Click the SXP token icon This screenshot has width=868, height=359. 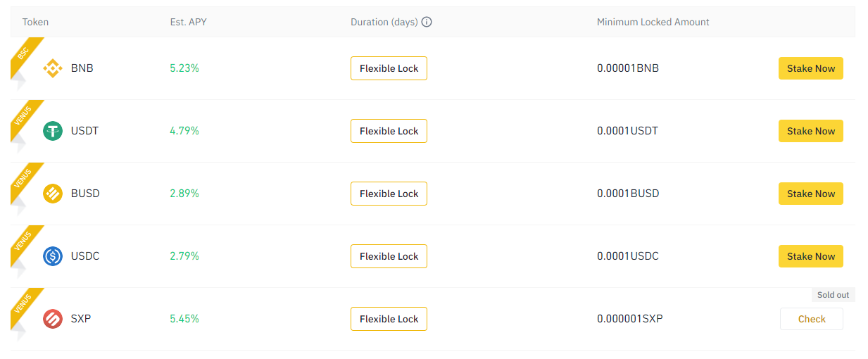pos(53,319)
